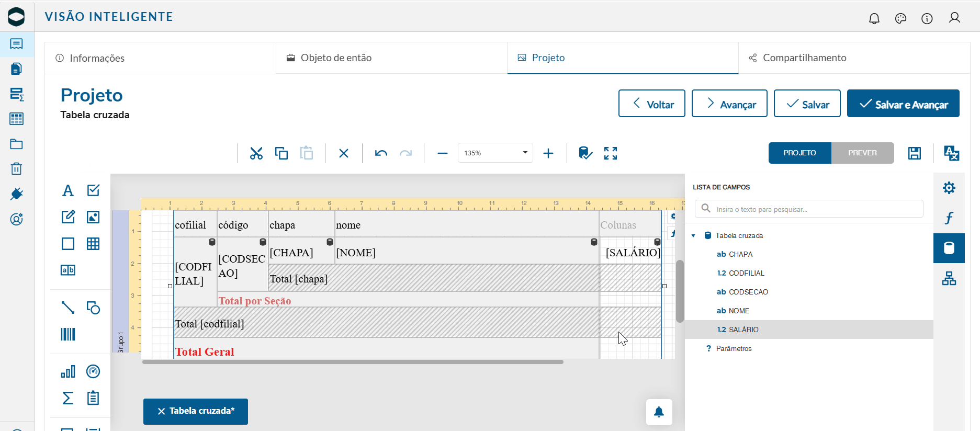Click the Salvar button
Image resolution: width=980 pixels, height=431 pixels.
[x=807, y=104]
